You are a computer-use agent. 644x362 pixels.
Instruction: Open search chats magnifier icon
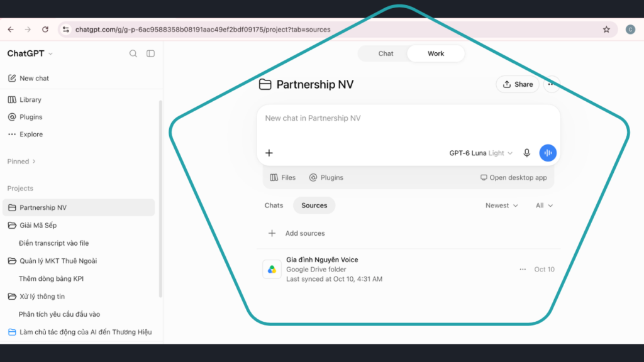pyautogui.click(x=133, y=54)
